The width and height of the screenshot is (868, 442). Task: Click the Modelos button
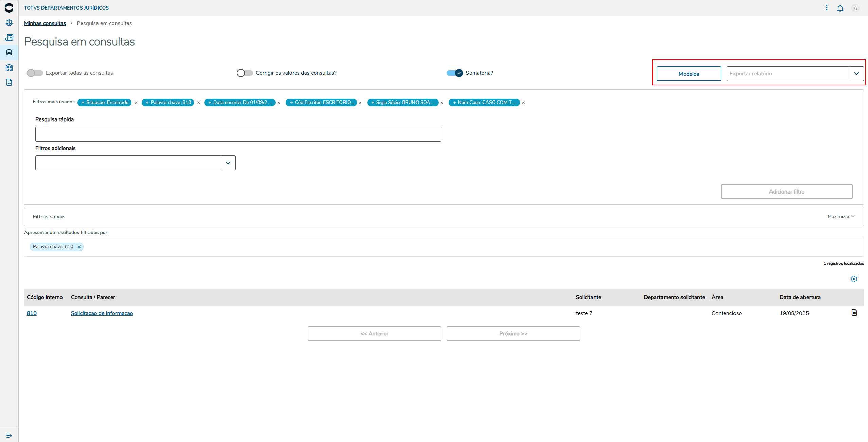pyautogui.click(x=688, y=74)
